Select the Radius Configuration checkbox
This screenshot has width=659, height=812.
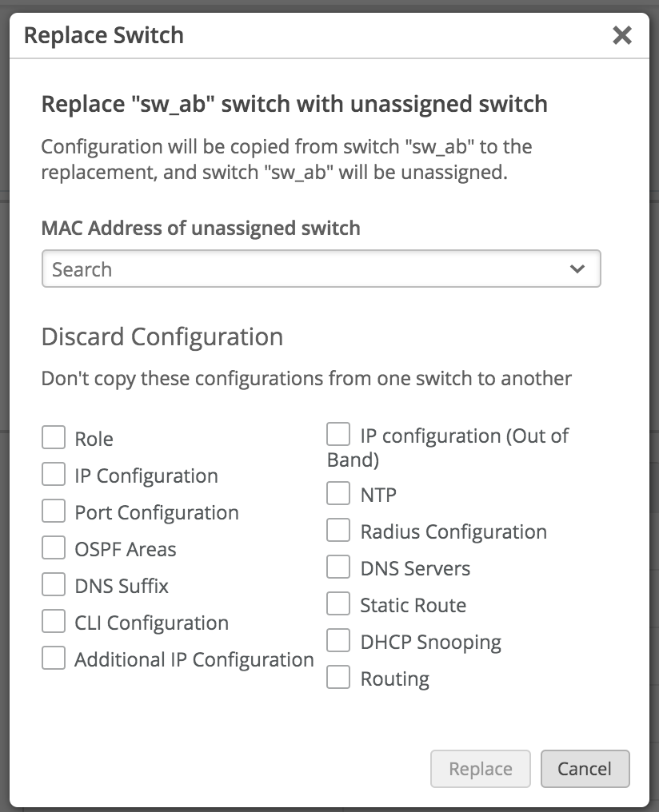339,531
